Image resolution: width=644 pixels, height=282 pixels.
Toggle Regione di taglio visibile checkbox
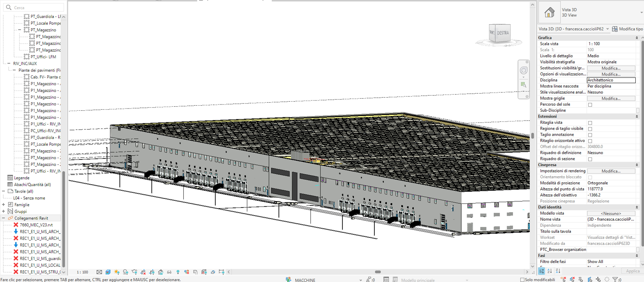pyautogui.click(x=590, y=129)
